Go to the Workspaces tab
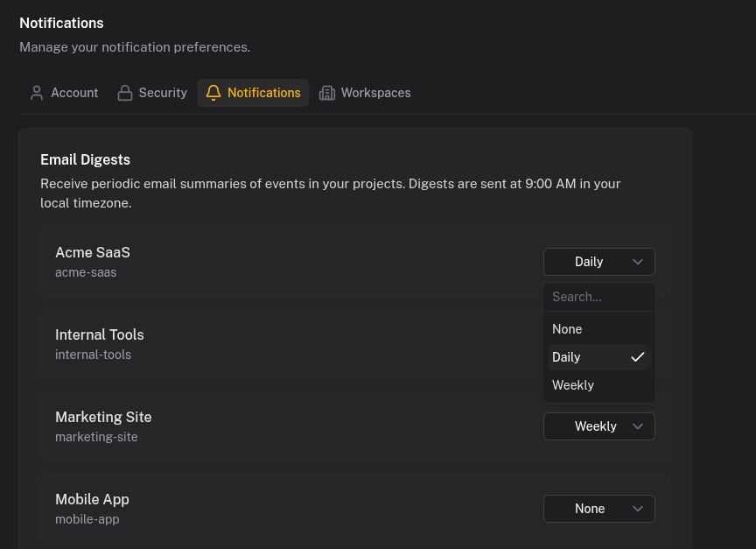This screenshot has width=756, height=549. click(x=365, y=93)
